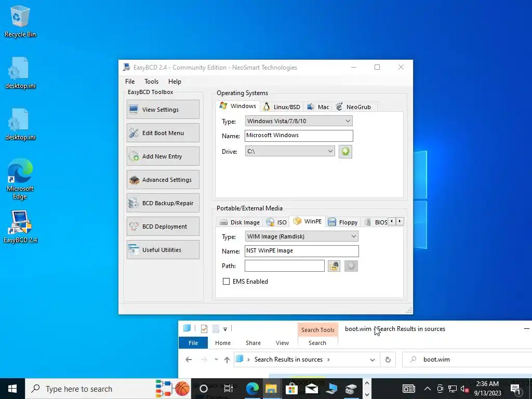532x399 pixels.
Task: Open the Customize Quick Access Toolbar dropdown
Action: (x=225, y=329)
